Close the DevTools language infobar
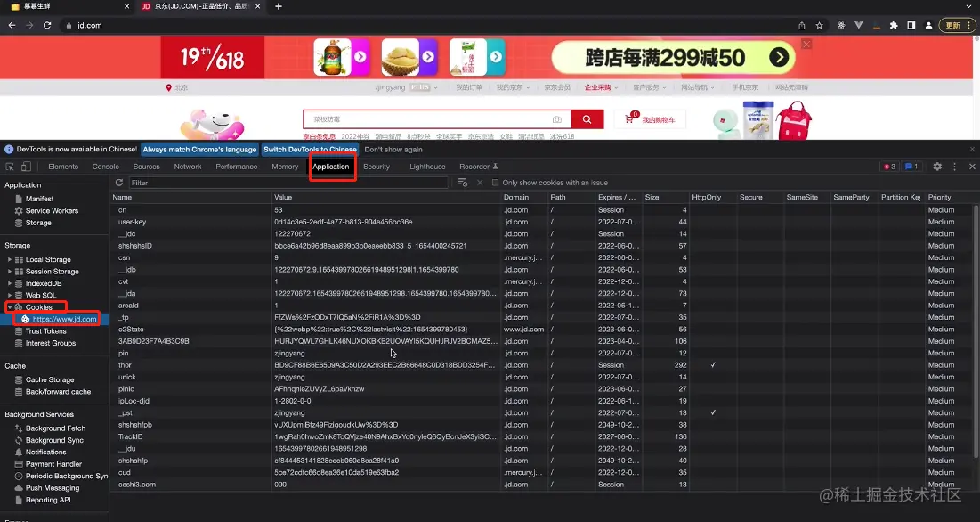 (x=972, y=150)
